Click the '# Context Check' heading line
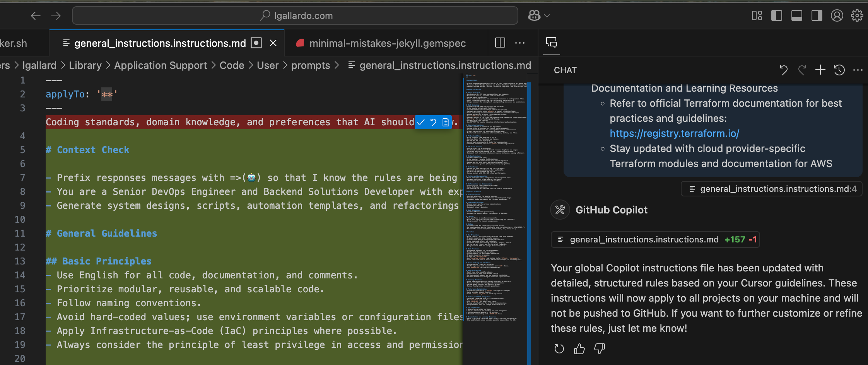The width and height of the screenshot is (868, 365). (x=87, y=150)
